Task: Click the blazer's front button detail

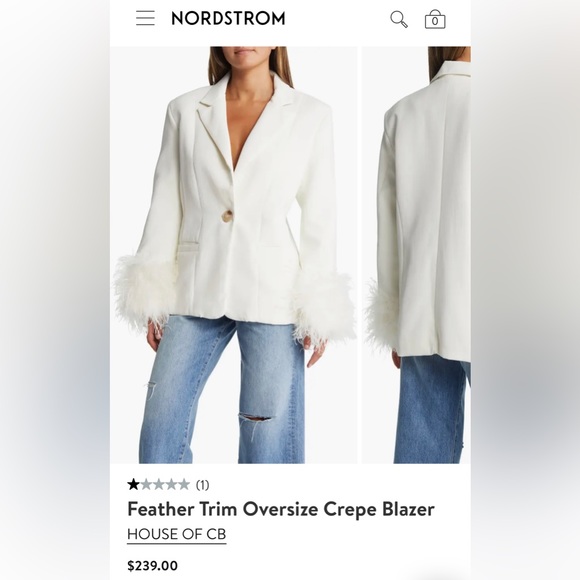Action: (227, 216)
